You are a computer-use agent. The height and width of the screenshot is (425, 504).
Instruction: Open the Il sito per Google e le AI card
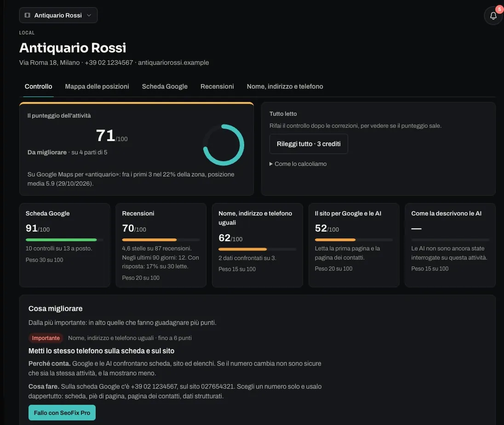point(354,245)
